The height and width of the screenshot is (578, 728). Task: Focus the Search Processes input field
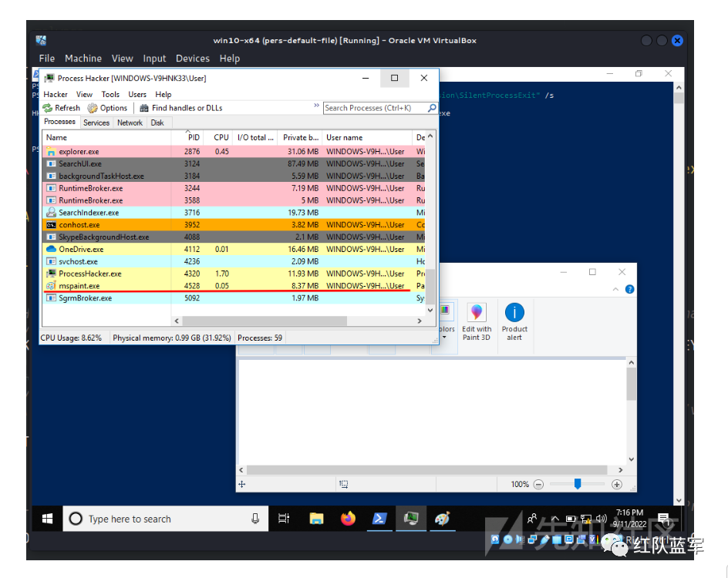375,108
